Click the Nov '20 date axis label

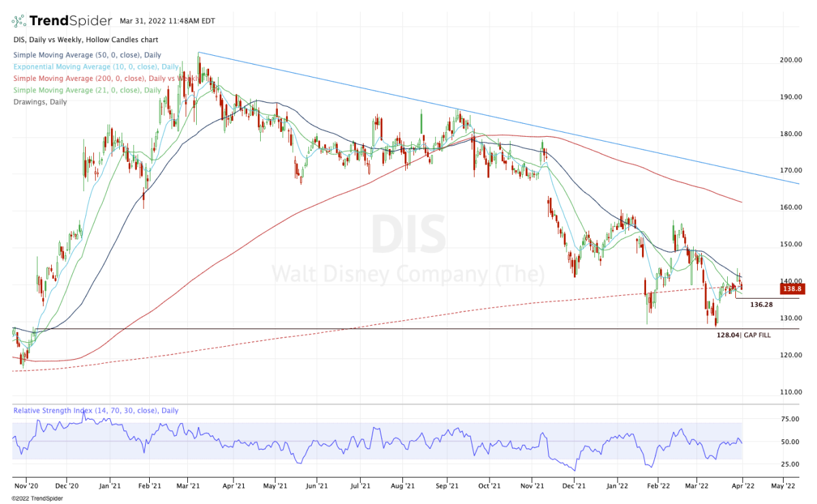[x=27, y=486]
